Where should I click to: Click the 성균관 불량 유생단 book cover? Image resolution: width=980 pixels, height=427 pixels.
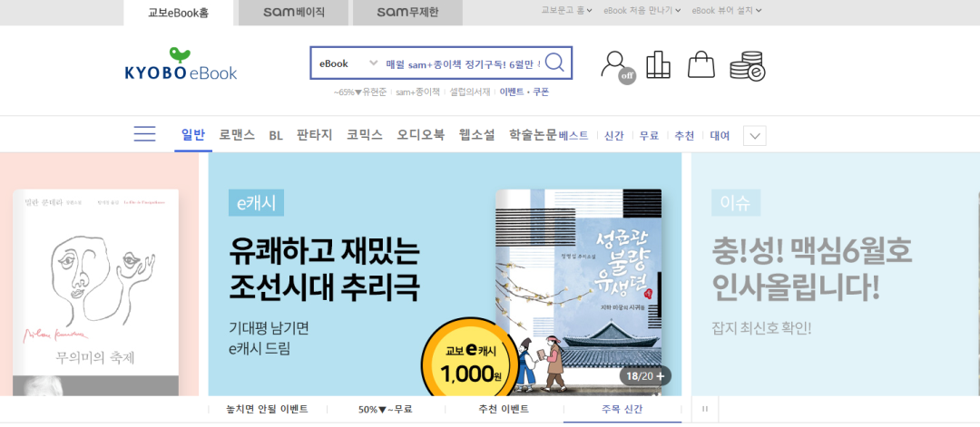coord(578,292)
